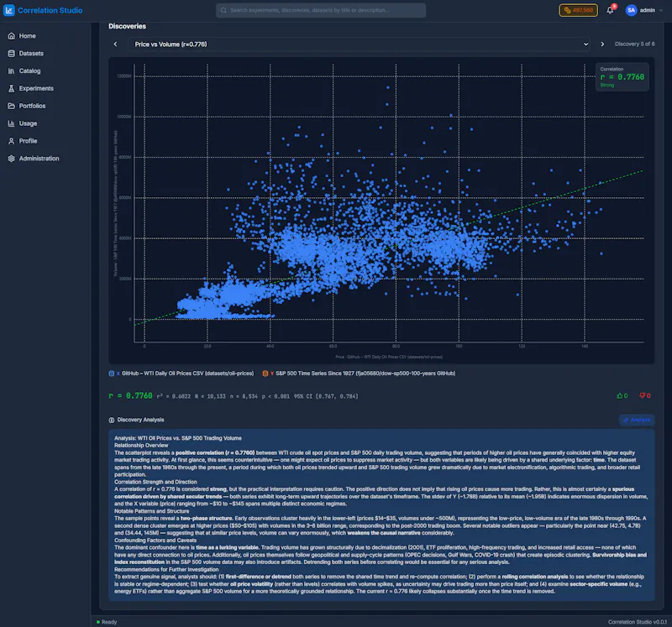Open Catalog in sidebar
The height and width of the screenshot is (627, 672).
pos(29,71)
